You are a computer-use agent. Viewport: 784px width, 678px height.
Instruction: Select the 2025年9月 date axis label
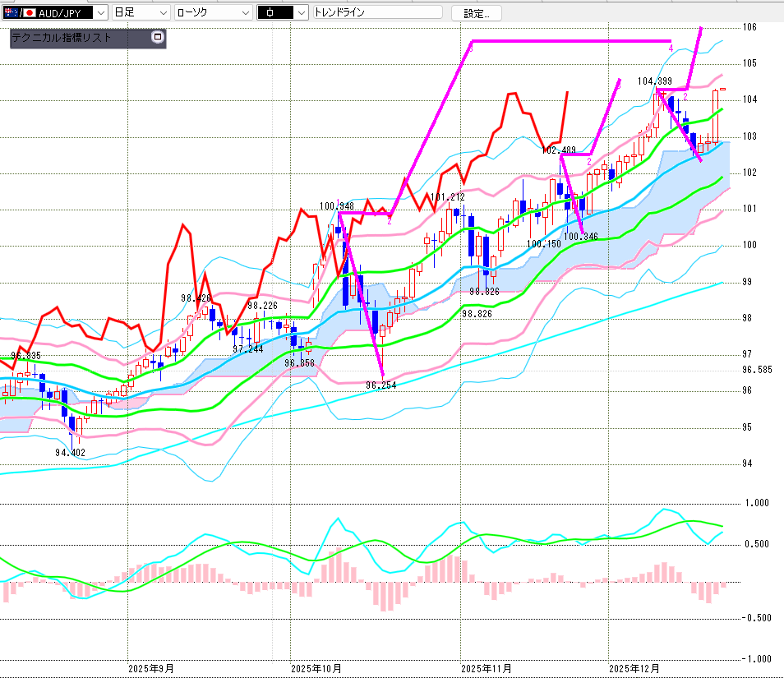(x=150, y=668)
